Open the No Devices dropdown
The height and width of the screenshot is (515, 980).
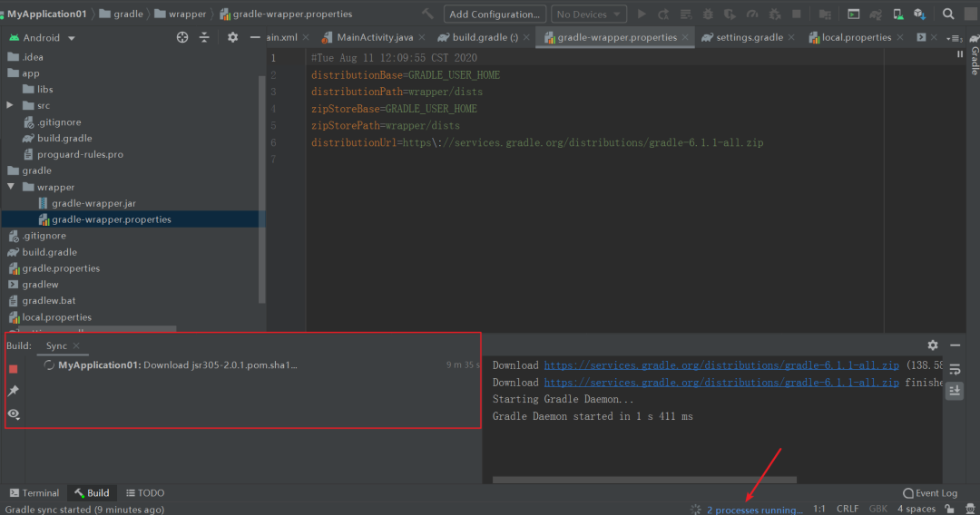click(588, 14)
